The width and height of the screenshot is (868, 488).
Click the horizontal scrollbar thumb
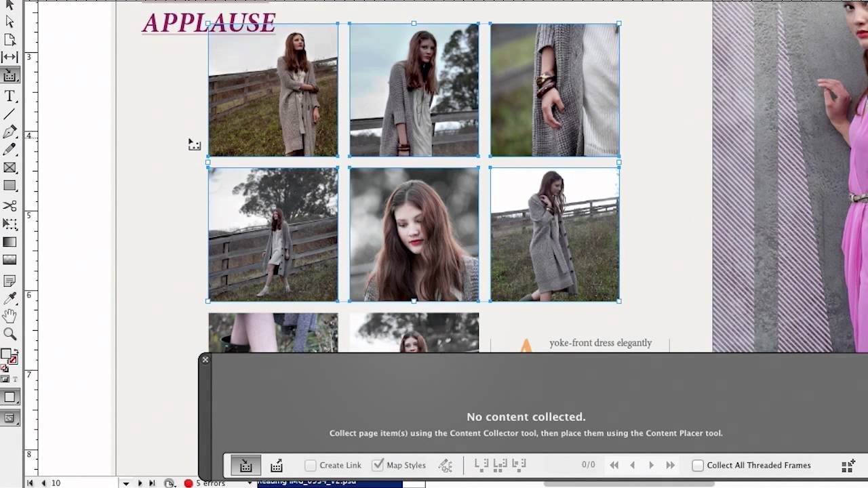pos(629,483)
